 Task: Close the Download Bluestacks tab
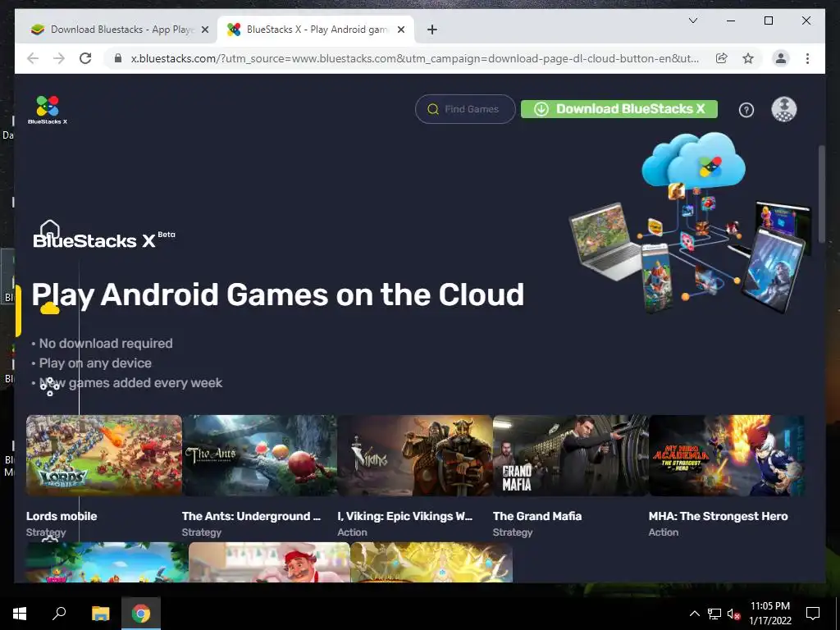[204, 30]
